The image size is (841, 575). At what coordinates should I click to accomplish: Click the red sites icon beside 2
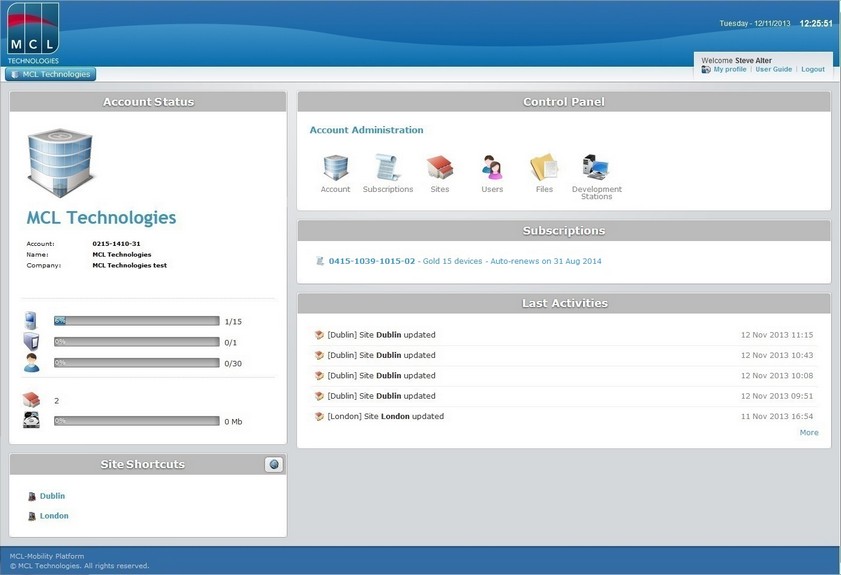tap(31, 400)
